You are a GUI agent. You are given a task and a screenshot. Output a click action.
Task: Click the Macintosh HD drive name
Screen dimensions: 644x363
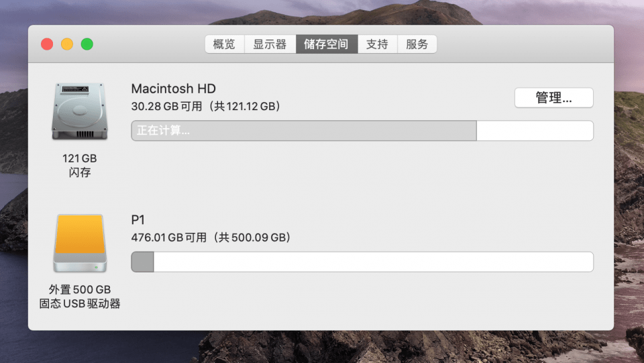(x=173, y=89)
